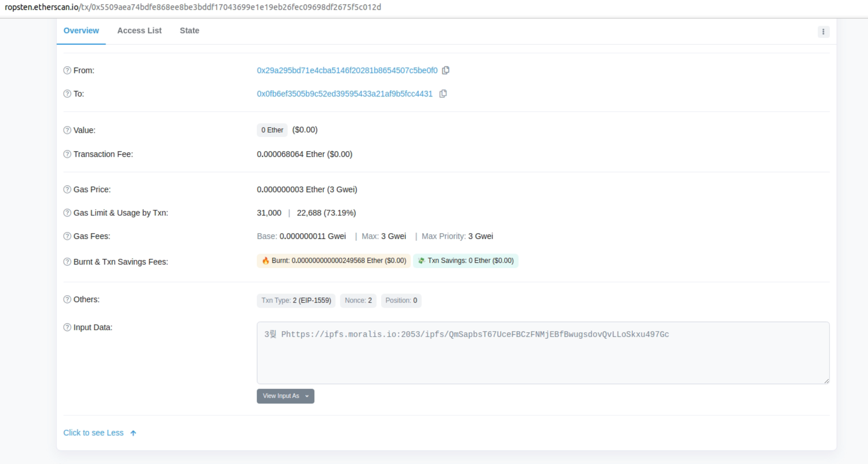Click help icon next to From label

point(67,70)
